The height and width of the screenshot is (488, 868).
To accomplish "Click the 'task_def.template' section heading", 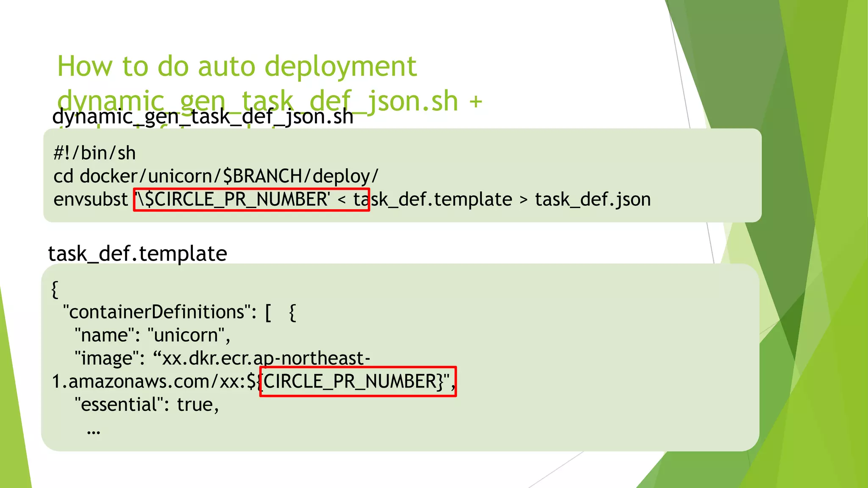I will (x=138, y=253).
